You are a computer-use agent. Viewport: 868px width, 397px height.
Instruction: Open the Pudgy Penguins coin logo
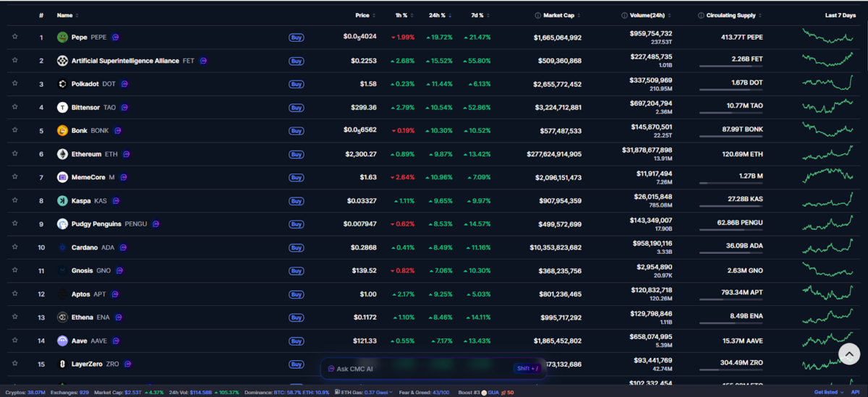(x=62, y=224)
